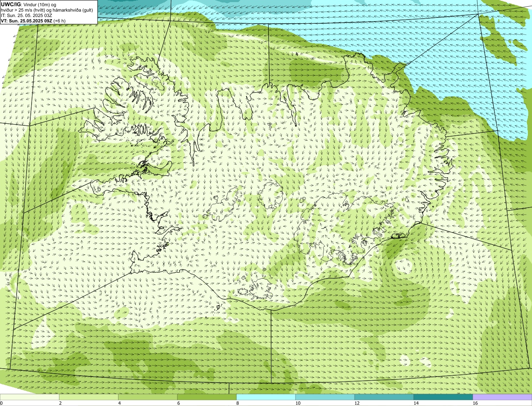Click the "hviður > 25 m/s (hvítt)" description line

47,10
